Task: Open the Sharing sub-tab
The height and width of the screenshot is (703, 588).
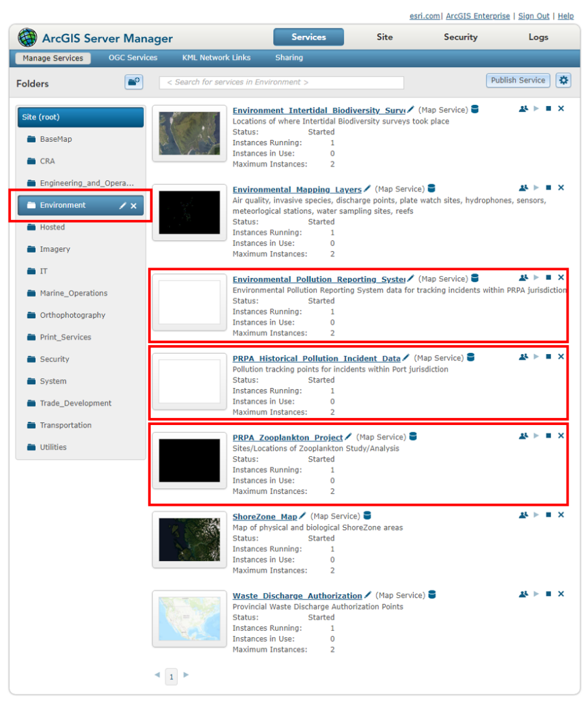Action: pyautogui.click(x=289, y=58)
